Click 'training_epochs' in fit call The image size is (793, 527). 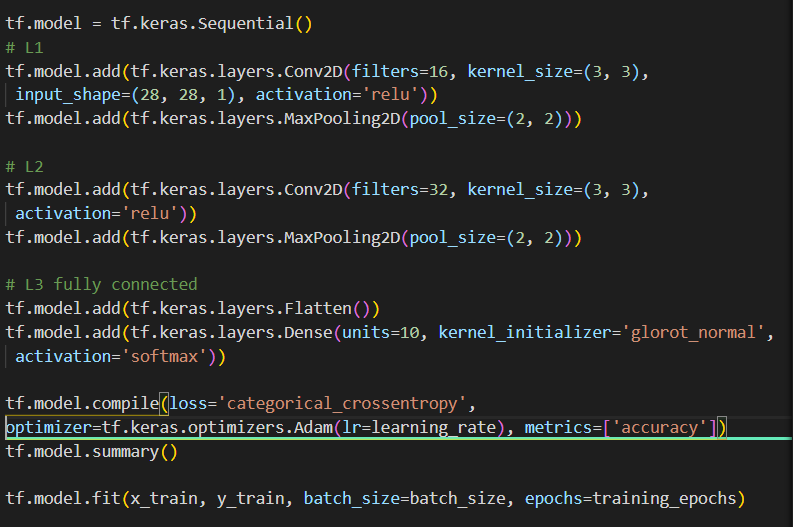[x=664, y=499]
